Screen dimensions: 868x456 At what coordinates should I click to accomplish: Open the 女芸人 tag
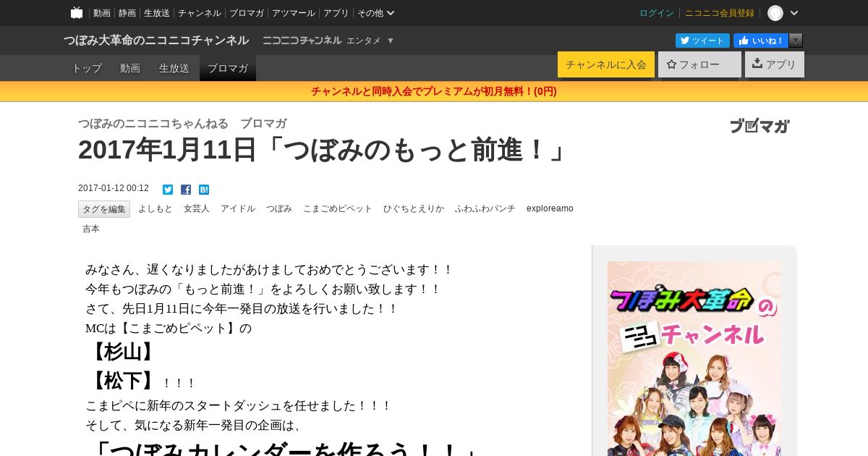click(197, 208)
